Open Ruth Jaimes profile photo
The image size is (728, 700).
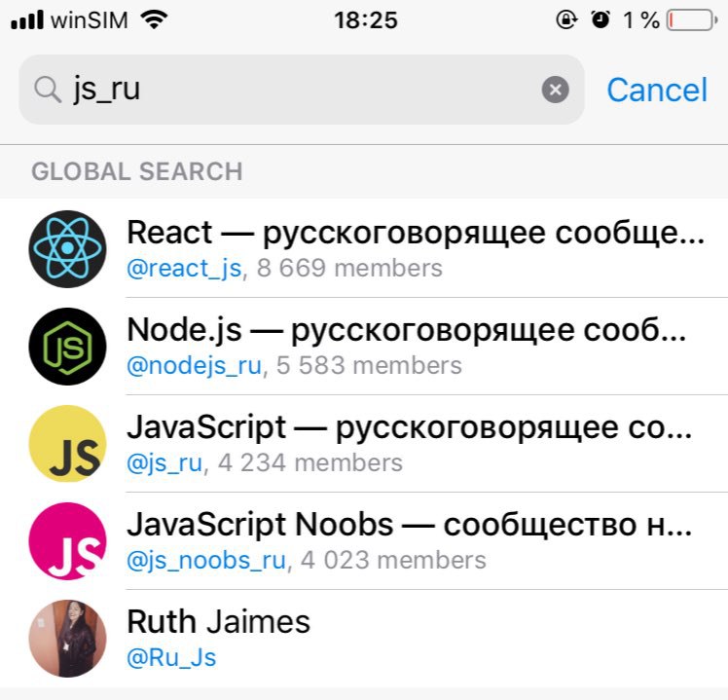[x=67, y=639]
